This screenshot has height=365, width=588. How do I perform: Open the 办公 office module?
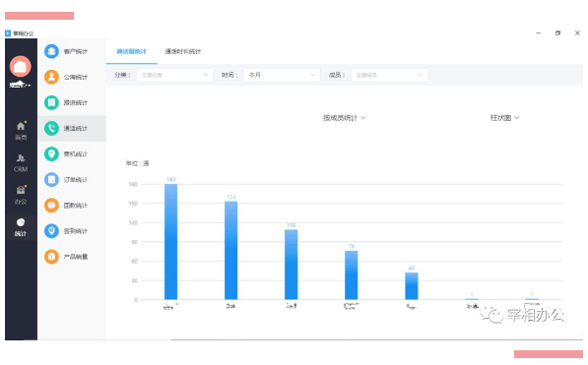[21, 195]
